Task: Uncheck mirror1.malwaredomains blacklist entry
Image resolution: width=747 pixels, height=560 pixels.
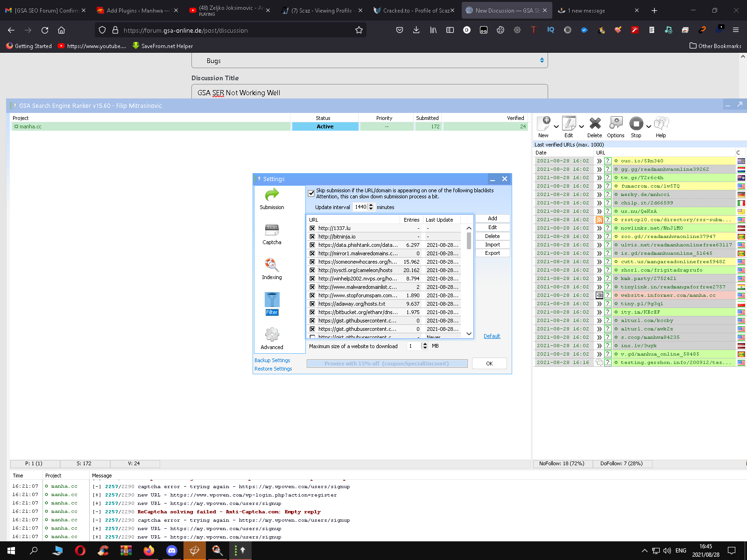Action: click(312, 253)
